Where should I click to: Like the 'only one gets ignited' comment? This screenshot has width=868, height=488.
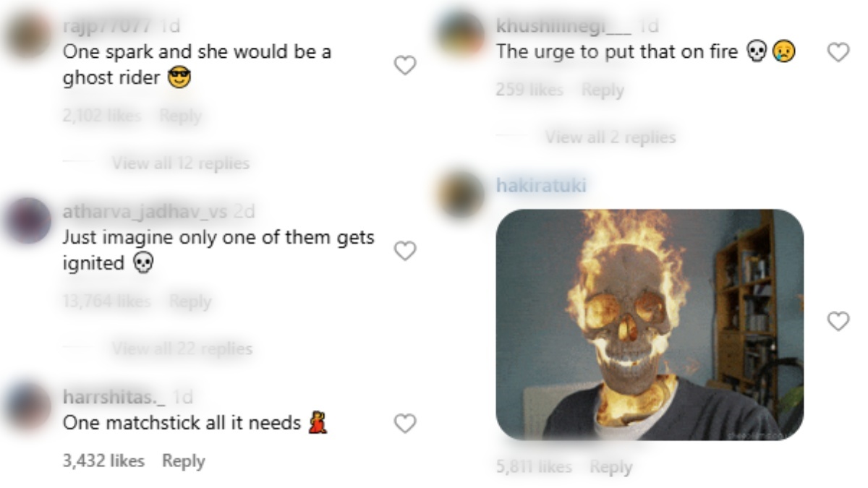(x=405, y=251)
